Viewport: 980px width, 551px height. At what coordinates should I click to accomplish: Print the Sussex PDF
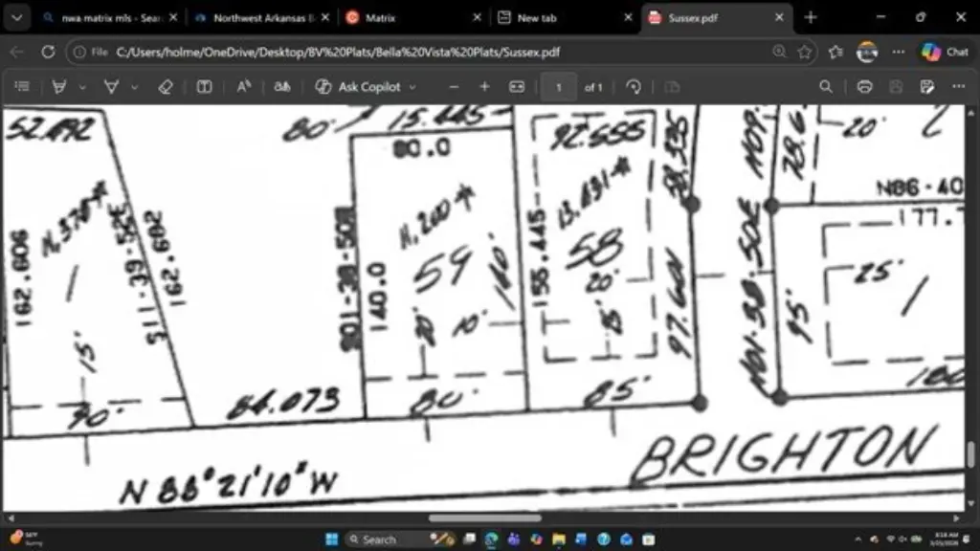865,87
